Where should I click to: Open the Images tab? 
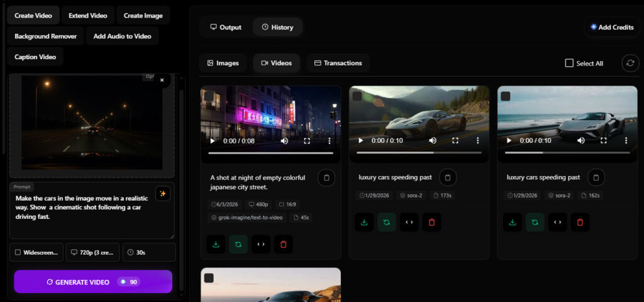223,64
